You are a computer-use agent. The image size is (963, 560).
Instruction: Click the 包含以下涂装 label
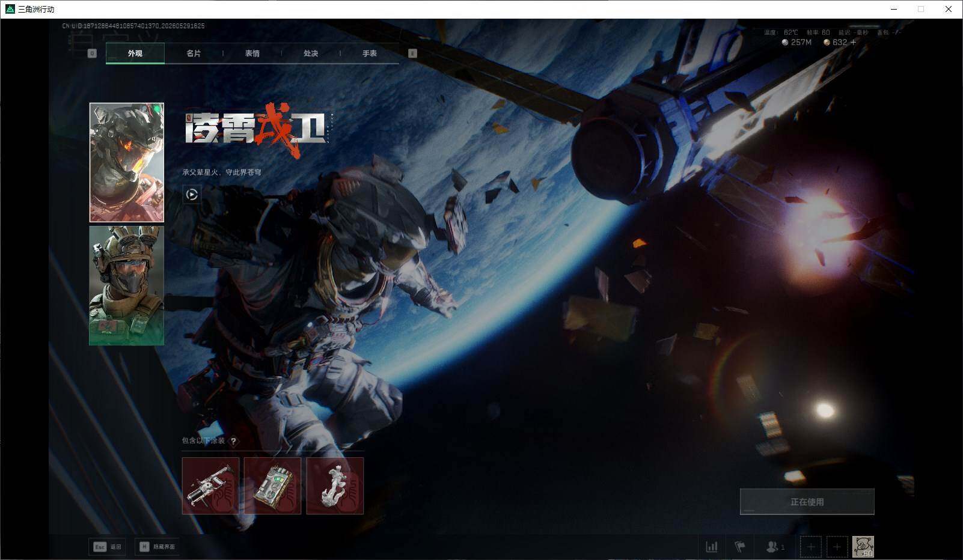203,441
